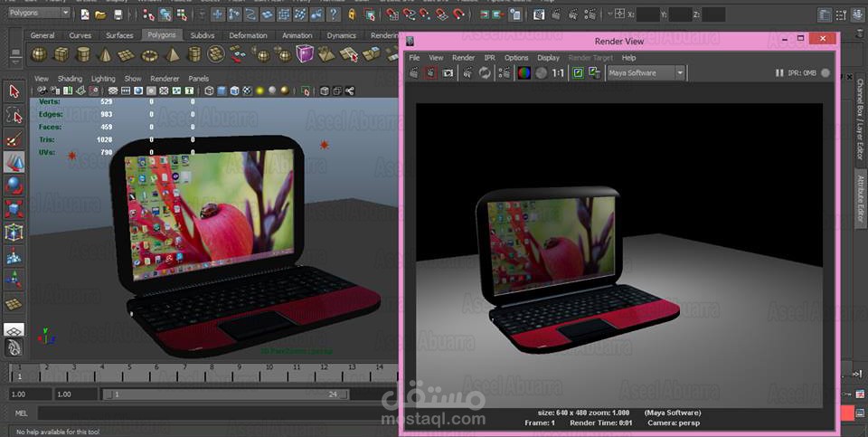This screenshot has height=437, width=868.
Task: Click the IPR render icon in Render View
Action: click(x=467, y=72)
